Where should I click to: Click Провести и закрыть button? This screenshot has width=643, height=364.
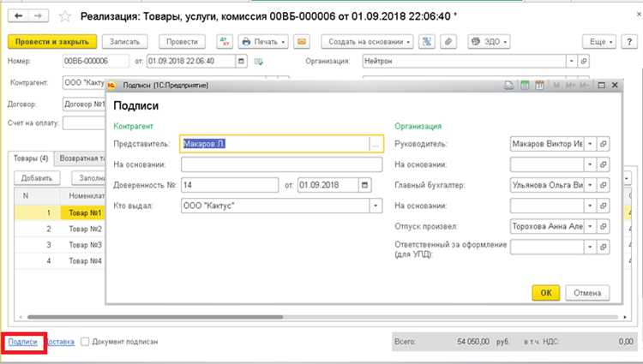point(52,42)
